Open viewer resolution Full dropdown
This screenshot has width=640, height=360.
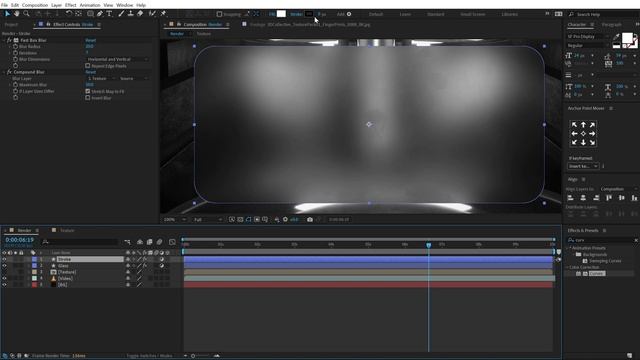[x=208, y=220]
